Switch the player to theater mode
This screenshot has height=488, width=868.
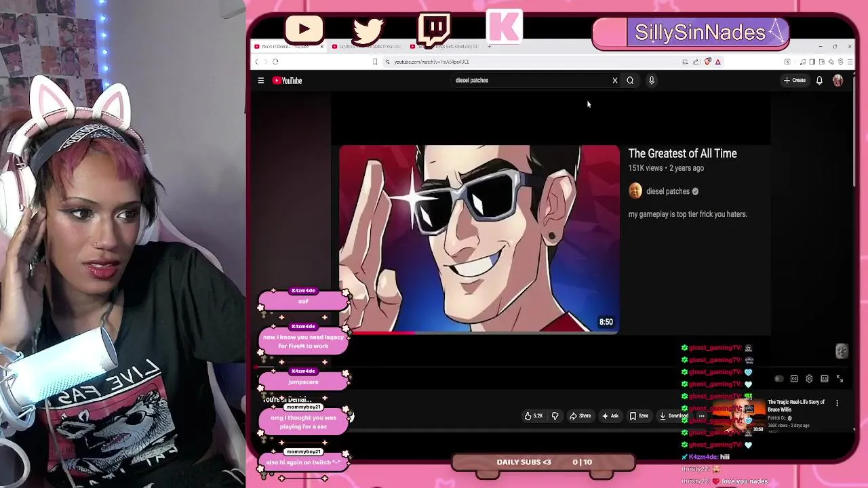pyautogui.click(x=825, y=379)
